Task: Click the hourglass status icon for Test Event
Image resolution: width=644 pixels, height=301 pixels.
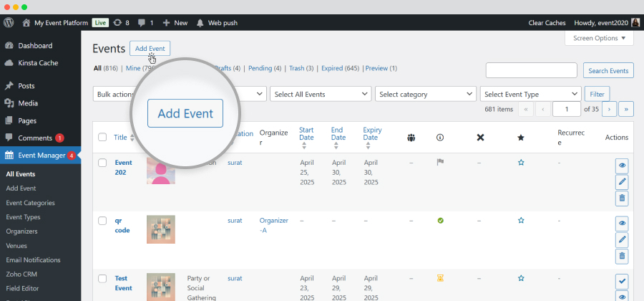Action: [440, 278]
